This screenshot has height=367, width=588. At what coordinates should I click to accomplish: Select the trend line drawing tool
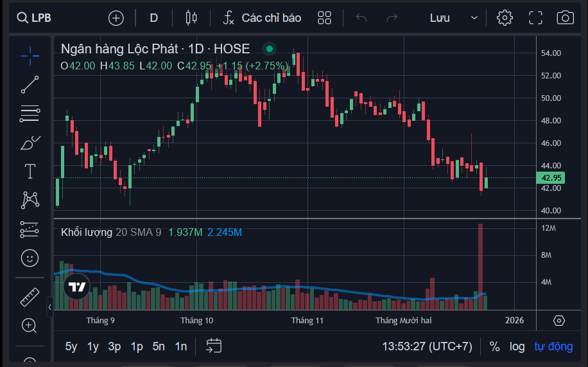pyautogui.click(x=30, y=85)
